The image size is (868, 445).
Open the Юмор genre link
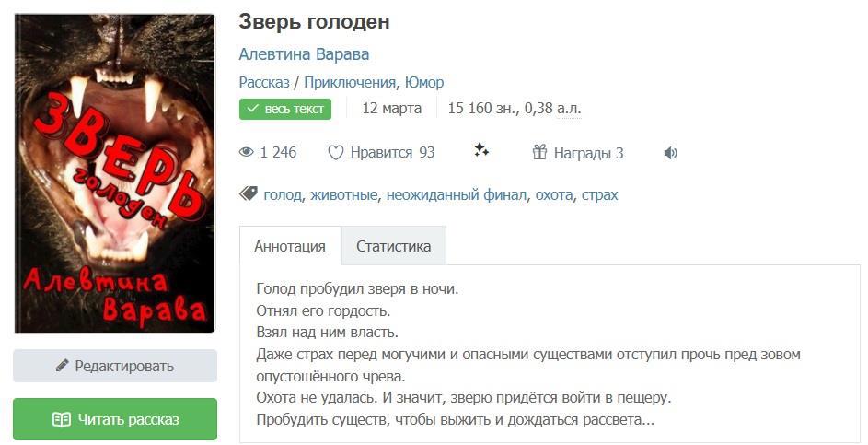click(424, 82)
